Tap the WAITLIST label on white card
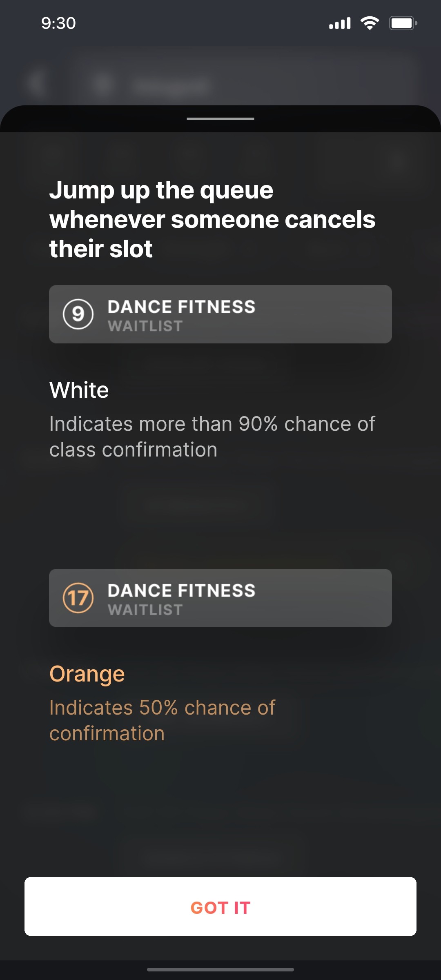Screen dimensions: 441x980 pos(144,326)
